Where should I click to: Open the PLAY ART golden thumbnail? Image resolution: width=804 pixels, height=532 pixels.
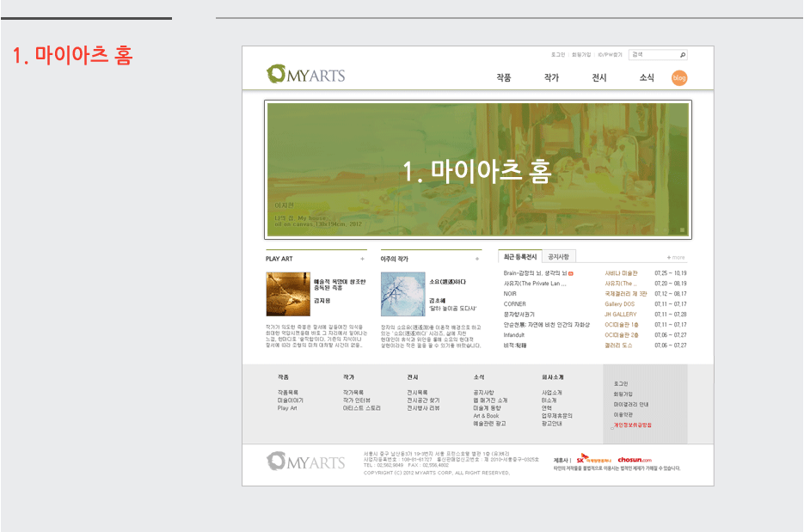pyautogui.click(x=288, y=294)
